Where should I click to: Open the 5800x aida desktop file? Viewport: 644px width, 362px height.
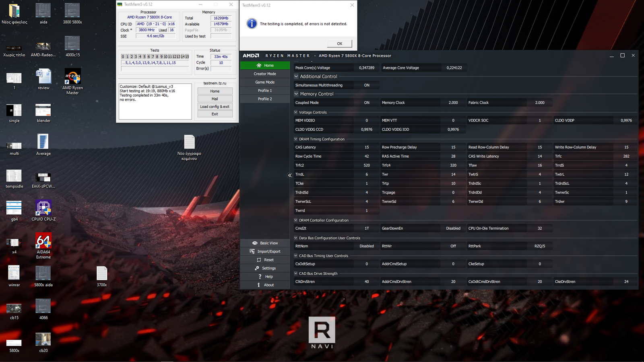tap(43, 276)
